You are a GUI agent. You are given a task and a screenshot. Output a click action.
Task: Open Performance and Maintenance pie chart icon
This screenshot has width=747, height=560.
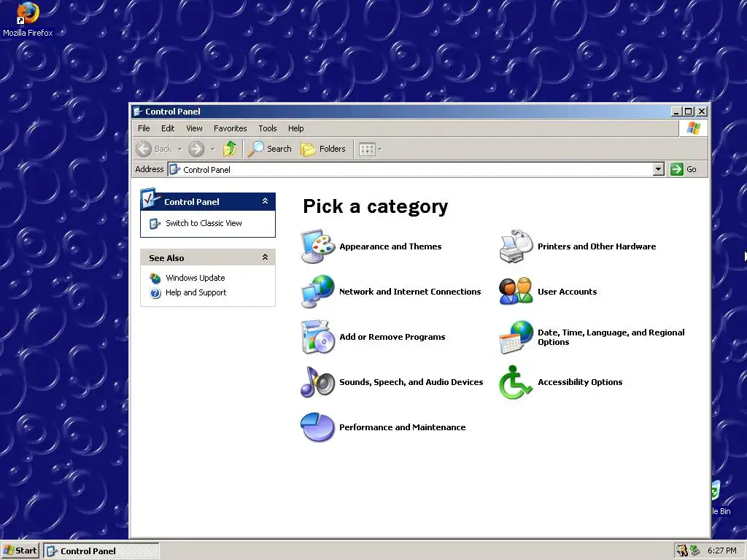coord(318,427)
